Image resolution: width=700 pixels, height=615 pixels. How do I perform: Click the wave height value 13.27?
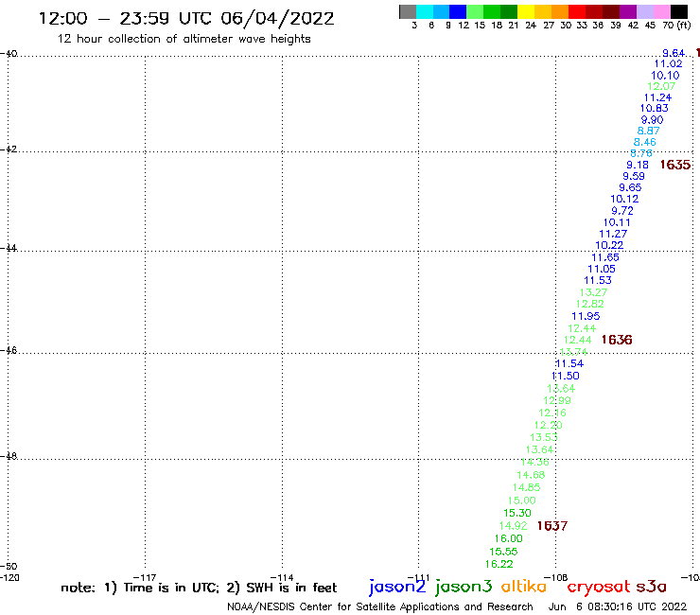(593, 292)
